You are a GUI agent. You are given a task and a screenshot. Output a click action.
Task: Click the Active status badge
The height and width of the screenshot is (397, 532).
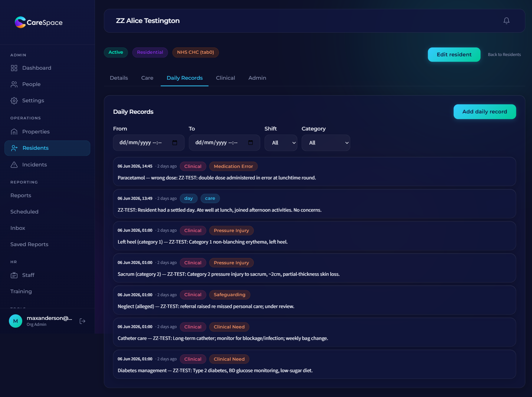pyautogui.click(x=116, y=52)
